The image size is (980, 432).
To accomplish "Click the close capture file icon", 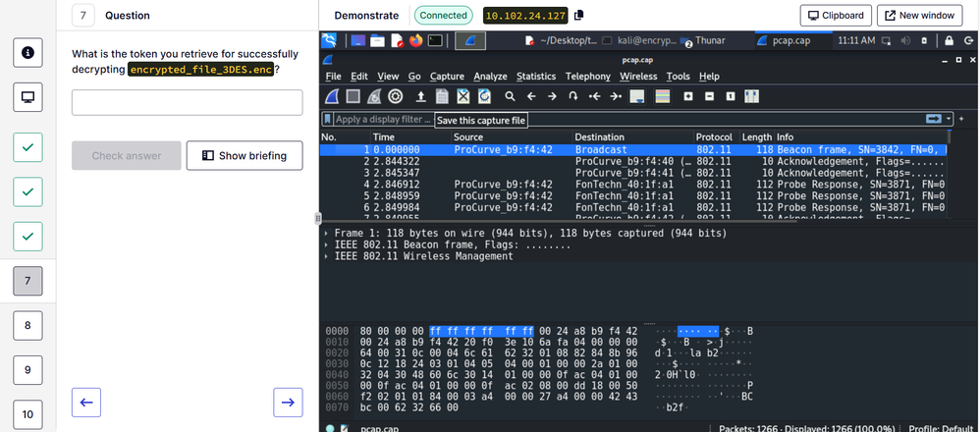I will [463, 96].
